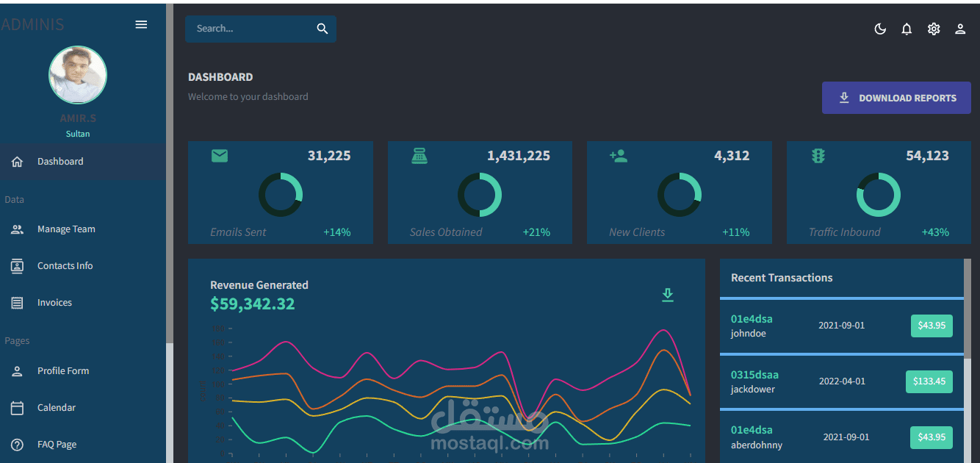Open settings gear icon
The image size is (980, 463).
(x=934, y=29)
